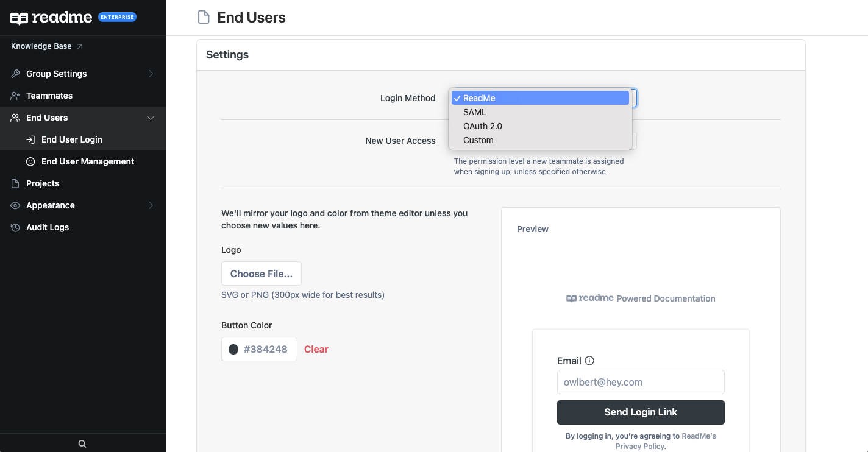Select ReadMe in the Login Method list
The width and height of the screenshot is (868, 452).
(540, 98)
